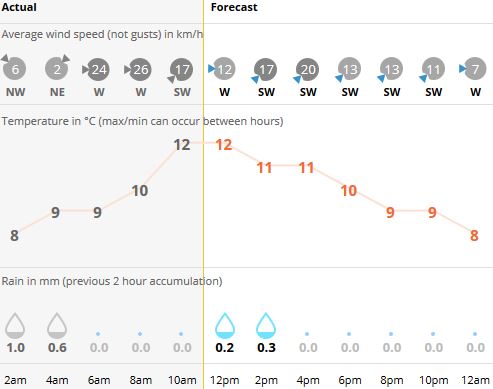Viewport: 493px width, 389px height.
Task: Click the 8pm time label
Action: pos(392,380)
